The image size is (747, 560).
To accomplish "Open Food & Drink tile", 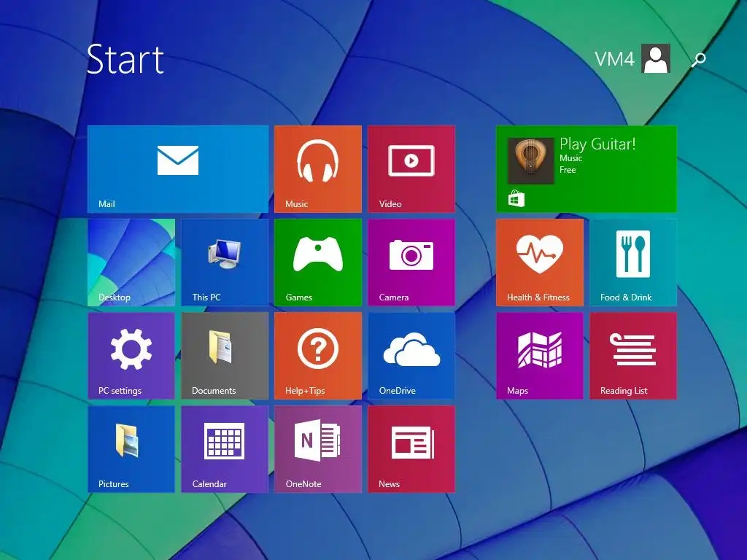I will [x=632, y=262].
